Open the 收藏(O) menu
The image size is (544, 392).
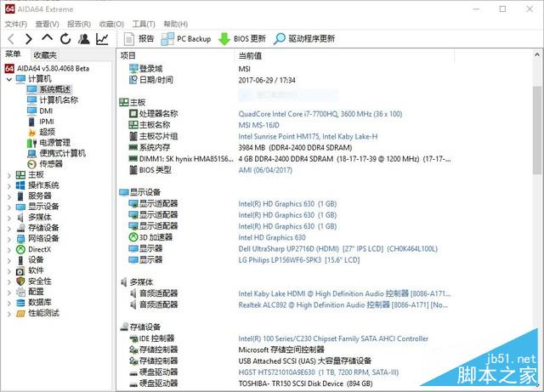tap(111, 24)
